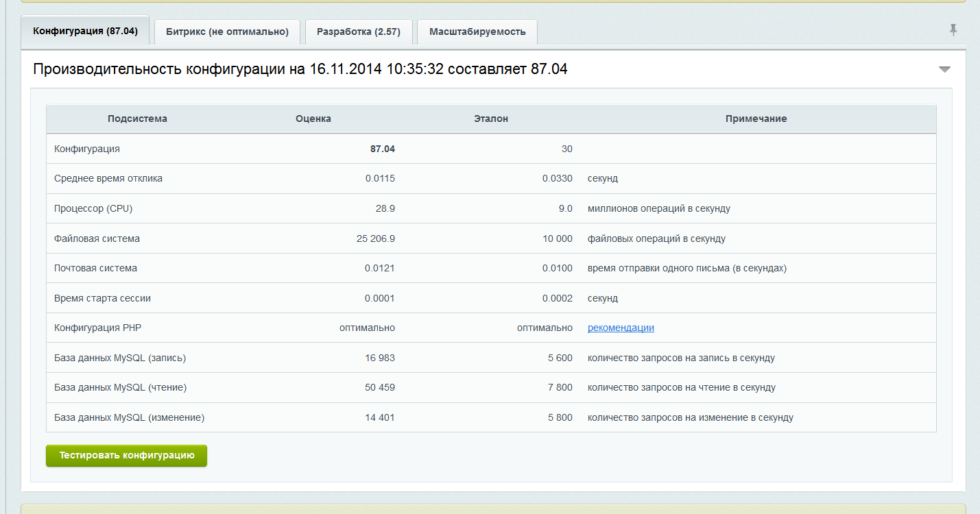Select the База данных MySQL (запись) label
Viewport: 980px width, 514px height.
120,358
